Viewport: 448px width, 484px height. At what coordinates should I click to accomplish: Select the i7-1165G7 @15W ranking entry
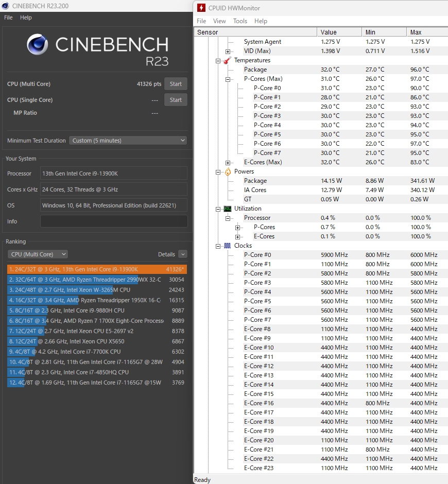tap(97, 383)
